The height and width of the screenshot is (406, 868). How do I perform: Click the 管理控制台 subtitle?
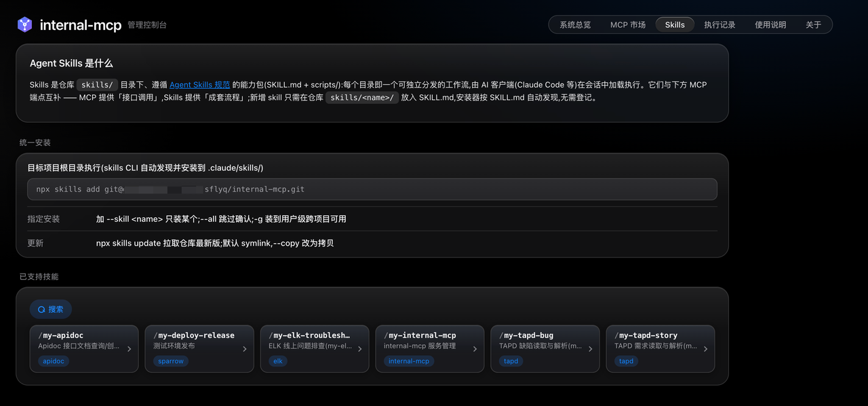[x=146, y=25]
